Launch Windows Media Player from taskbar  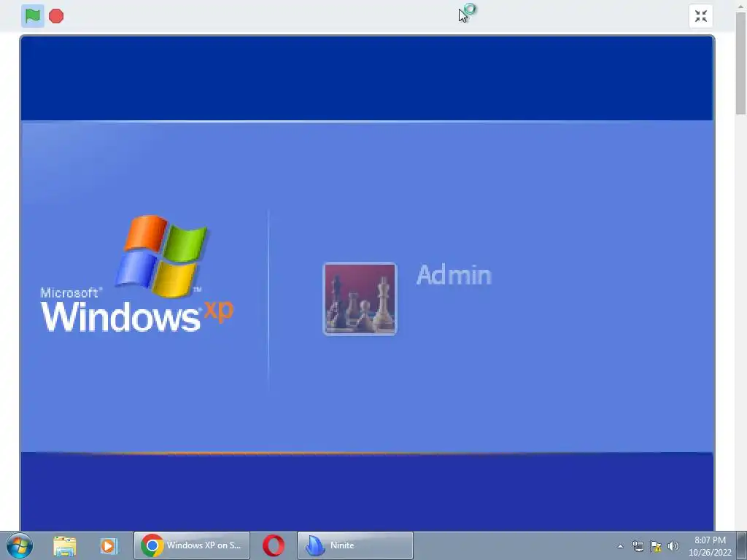pyautogui.click(x=109, y=545)
